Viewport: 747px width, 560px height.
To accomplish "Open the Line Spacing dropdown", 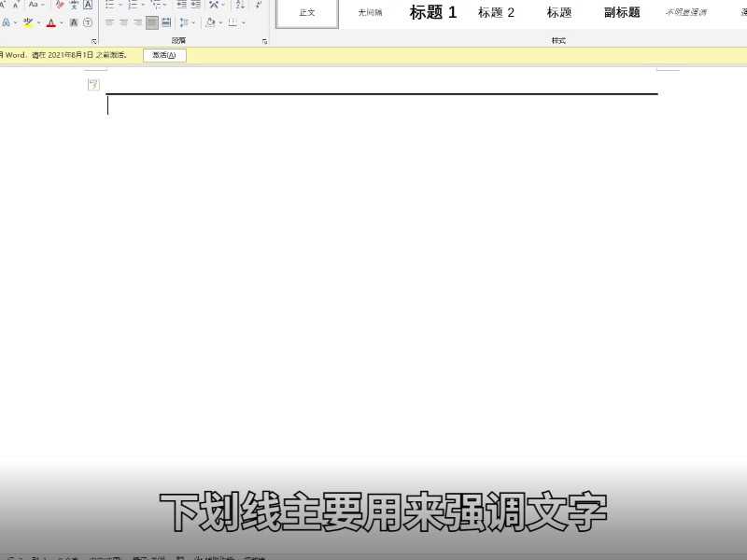I will pos(185,23).
